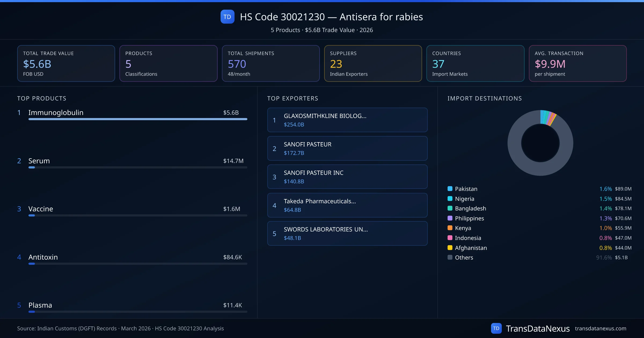The width and height of the screenshot is (644, 338).
Task: Open the transdatanexus.com link
Action: (x=601, y=328)
